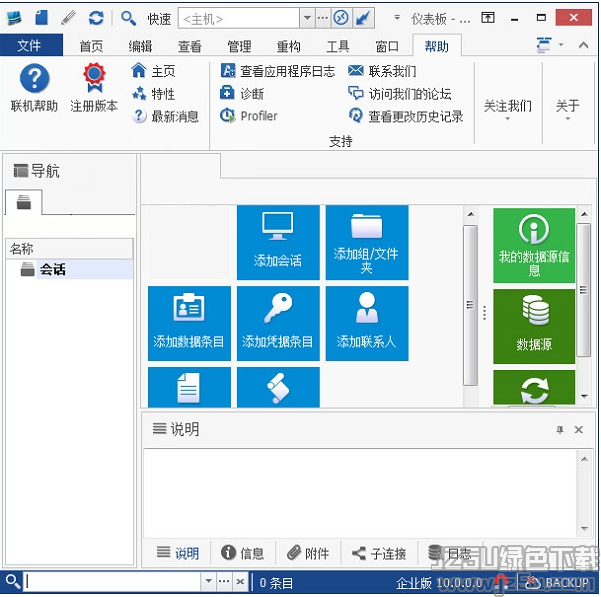Image resolution: width=601 pixels, height=597 pixels.
Task: Switch to the 窗口 ribbon tab
Action: tap(387, 46)
